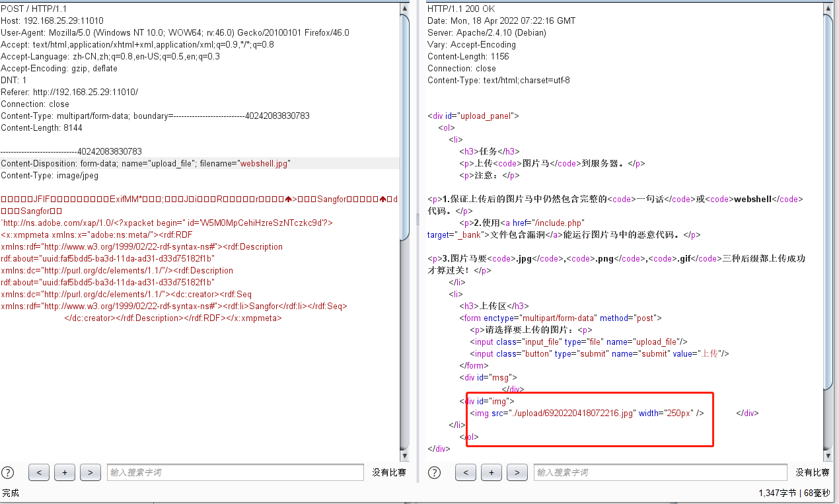
Task: Click the ns.adobe.com xpacket line
Action: [x=167, y=223]
